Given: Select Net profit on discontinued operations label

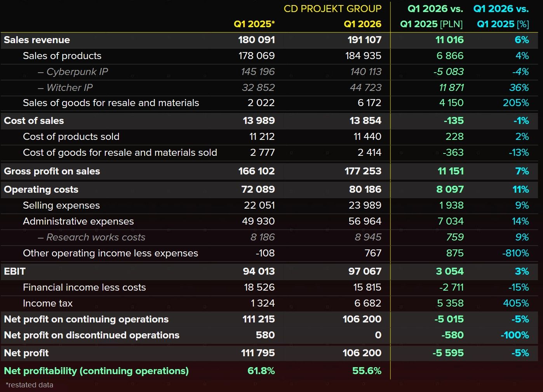Looking at the screenshot, I should (x=92, y=335).
